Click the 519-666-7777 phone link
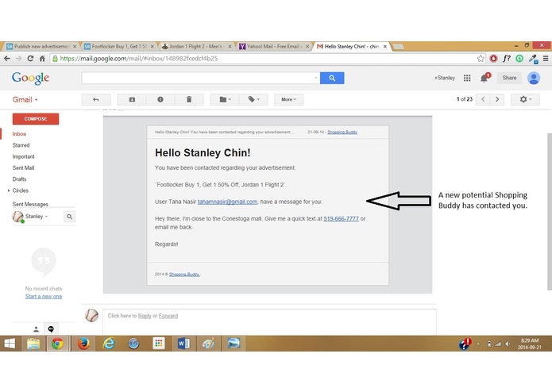This screenshot has height=392, width=552. pyautogui.click(x=341, y=219)
